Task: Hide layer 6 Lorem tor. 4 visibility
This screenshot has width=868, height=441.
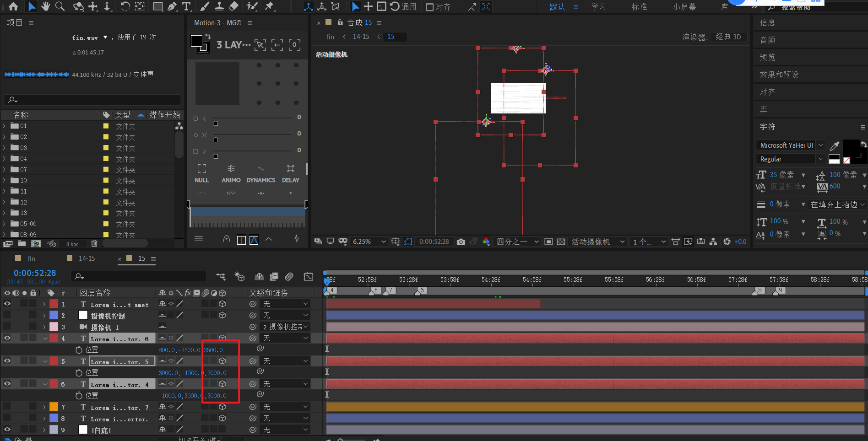Action: (7, 384)
